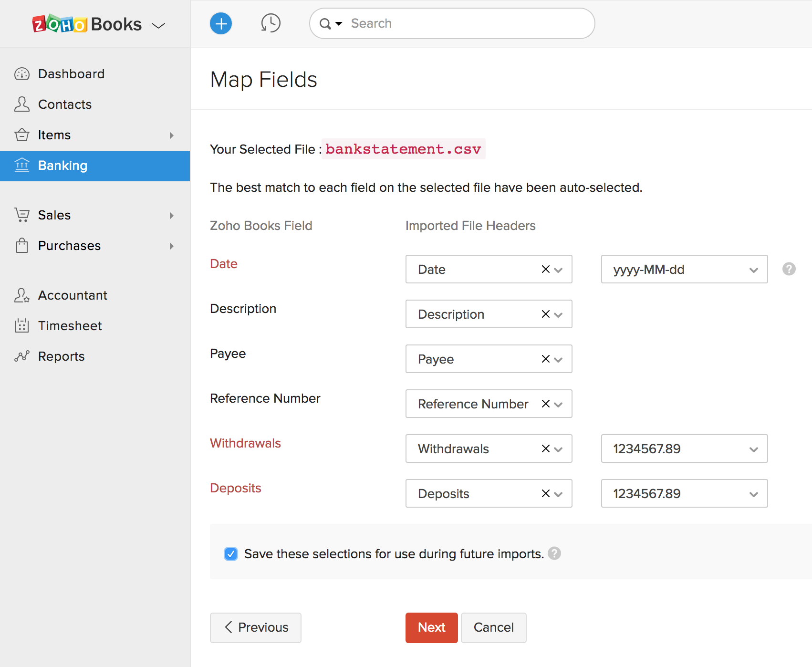Open Withdrawals number format dropdown
Viewport: 812px width, 667px height.
684,449
